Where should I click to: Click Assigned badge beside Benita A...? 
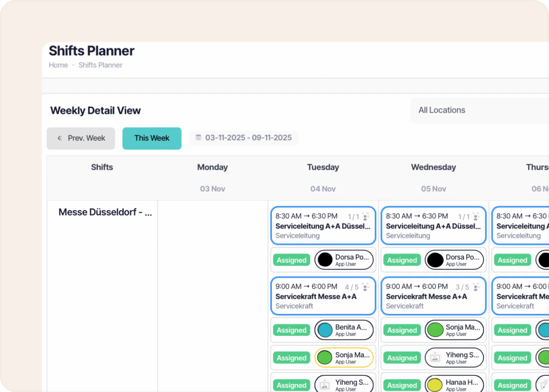(x=291, y=330)
